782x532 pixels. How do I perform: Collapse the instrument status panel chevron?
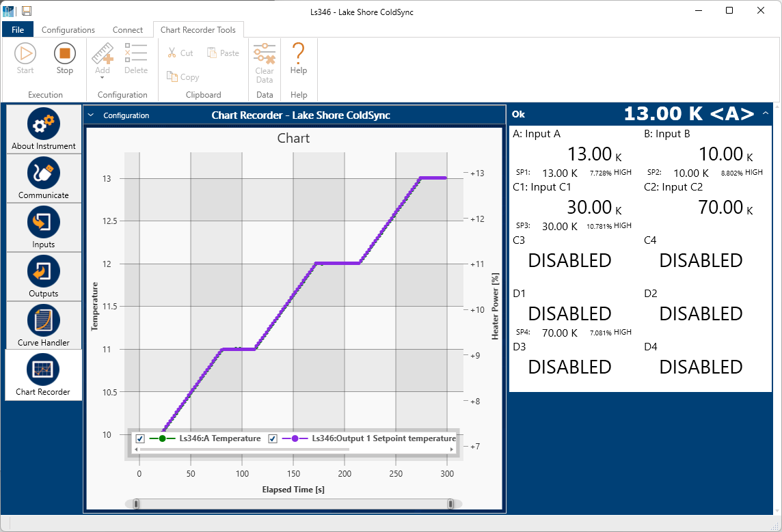click(x=766, y=113)
